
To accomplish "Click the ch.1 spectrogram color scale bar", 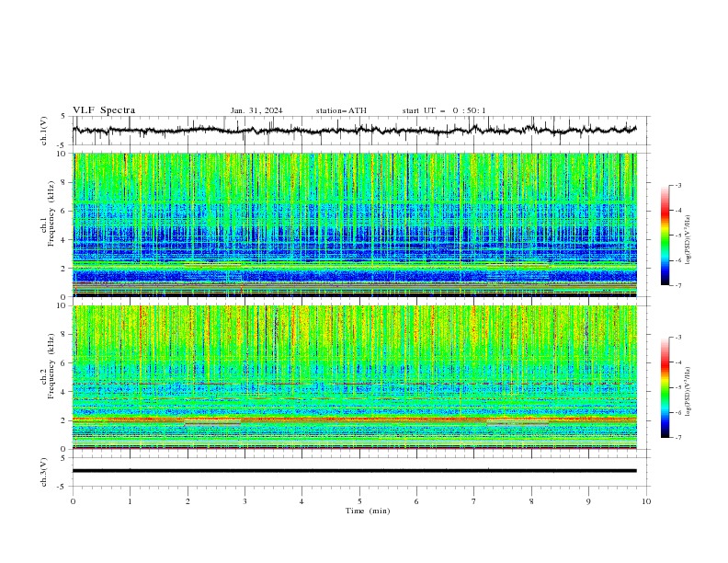I will [665, 236].
